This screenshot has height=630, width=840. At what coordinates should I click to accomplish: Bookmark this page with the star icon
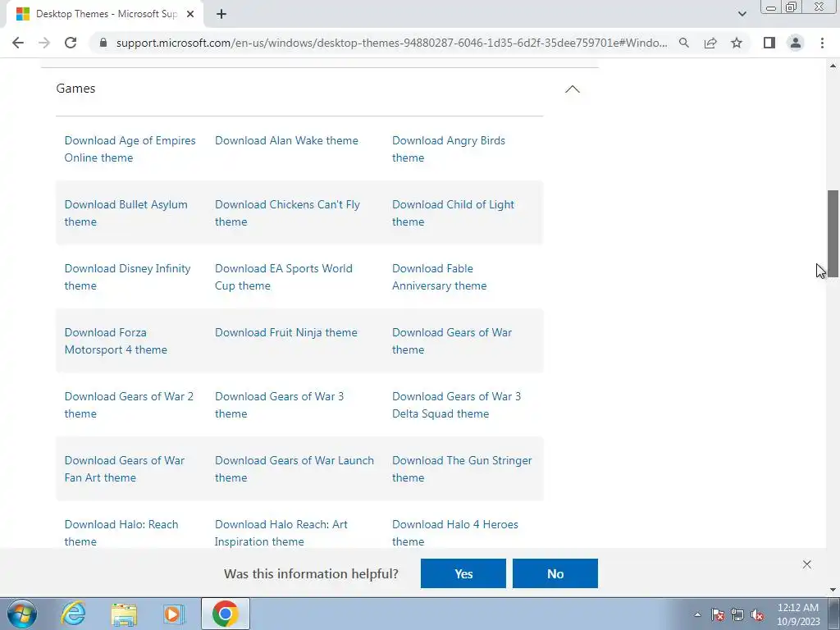coord(737,43)
